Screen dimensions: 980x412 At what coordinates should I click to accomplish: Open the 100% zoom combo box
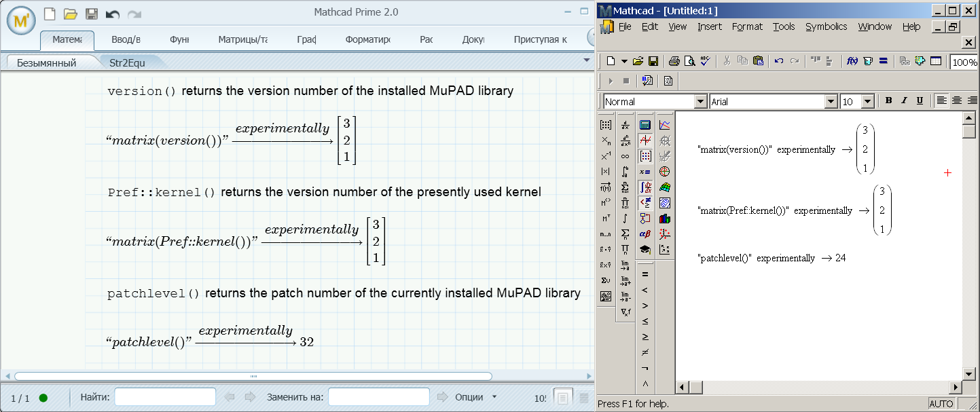coord(964,62)
